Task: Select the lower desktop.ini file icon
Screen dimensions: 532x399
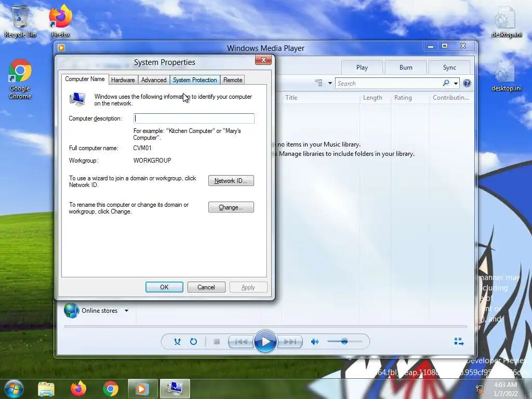Action: (x=506, y=75)
